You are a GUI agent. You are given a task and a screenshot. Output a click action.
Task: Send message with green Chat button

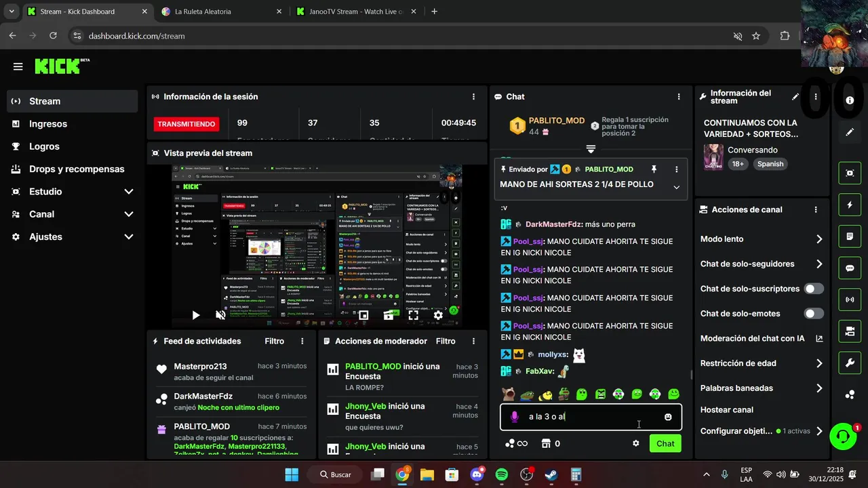click(665, 443)
